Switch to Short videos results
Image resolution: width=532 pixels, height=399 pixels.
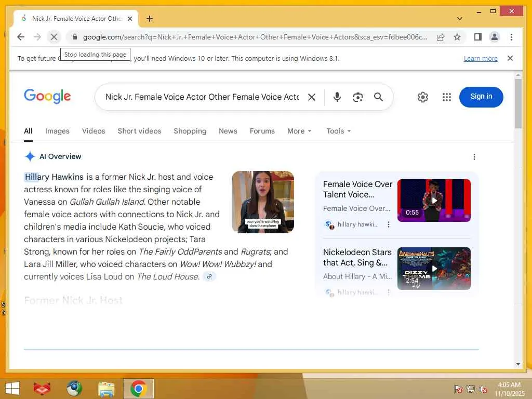(139, 131)
